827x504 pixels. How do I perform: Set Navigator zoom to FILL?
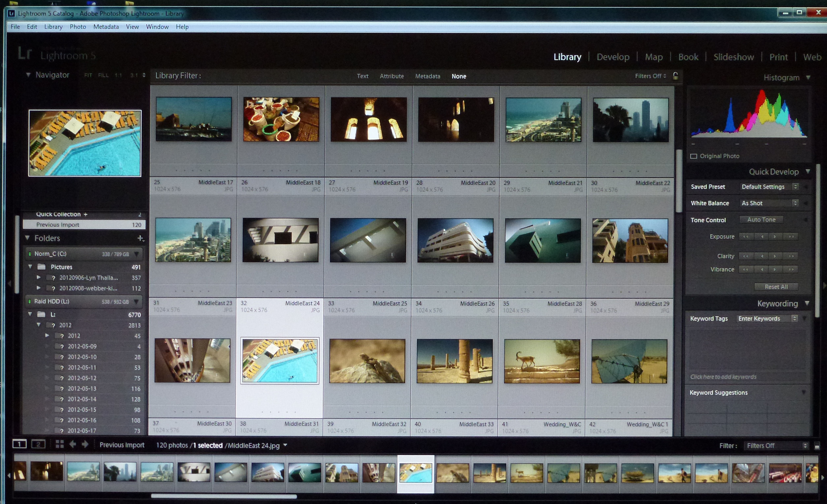coord(103,75)
